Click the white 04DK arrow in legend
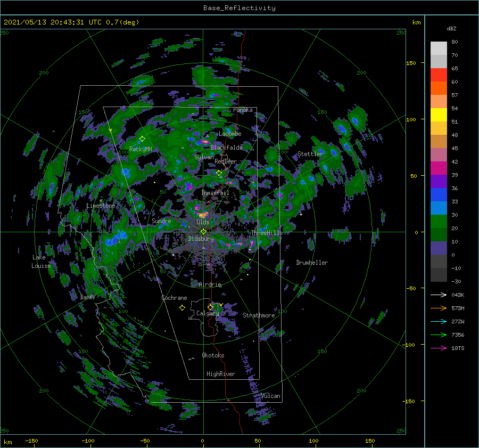The image size is (479, 448). point(439,295)
